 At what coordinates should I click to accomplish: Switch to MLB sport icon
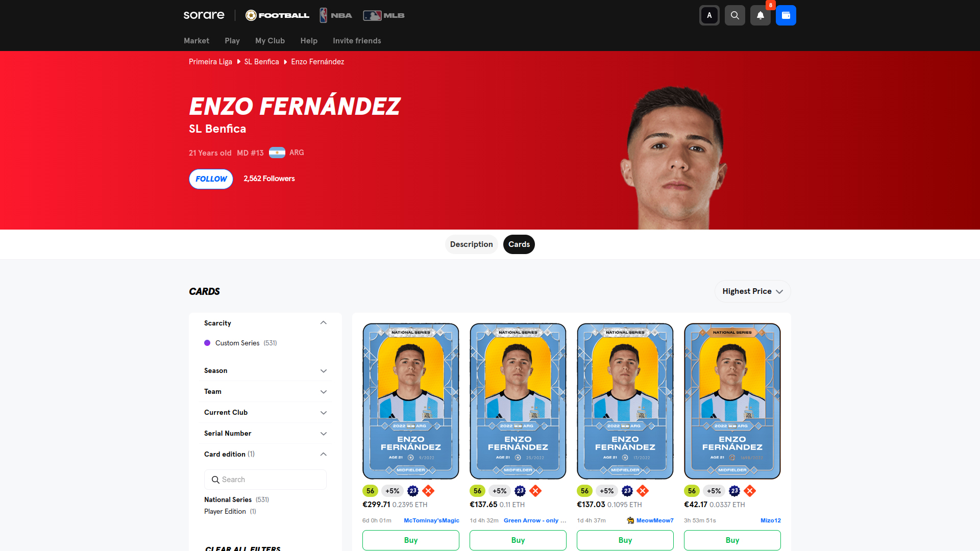384,15
